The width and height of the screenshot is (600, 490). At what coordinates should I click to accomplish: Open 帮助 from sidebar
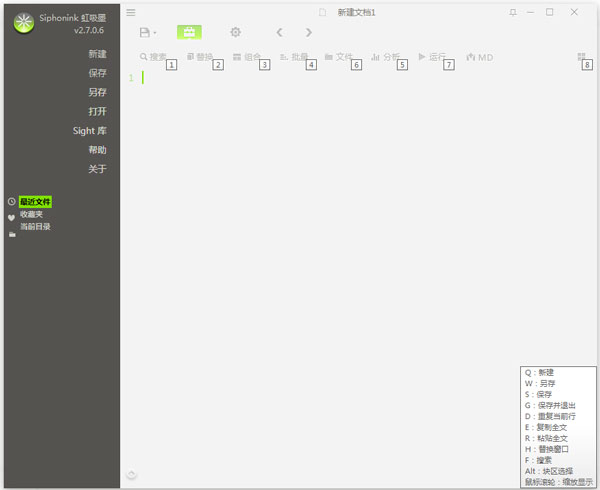tap(97, 150)
